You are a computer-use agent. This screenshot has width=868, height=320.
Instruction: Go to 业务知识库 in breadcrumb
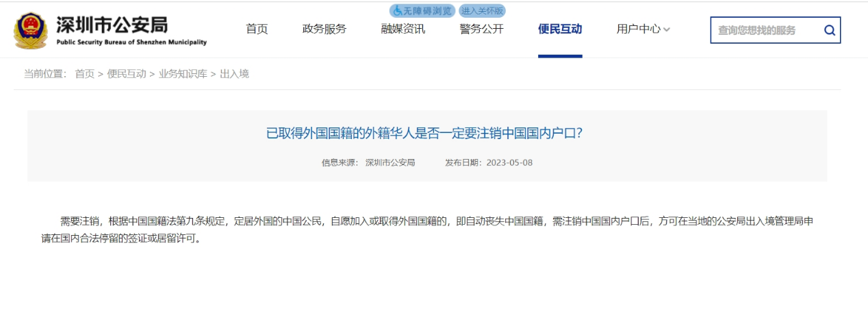(183, 74)
